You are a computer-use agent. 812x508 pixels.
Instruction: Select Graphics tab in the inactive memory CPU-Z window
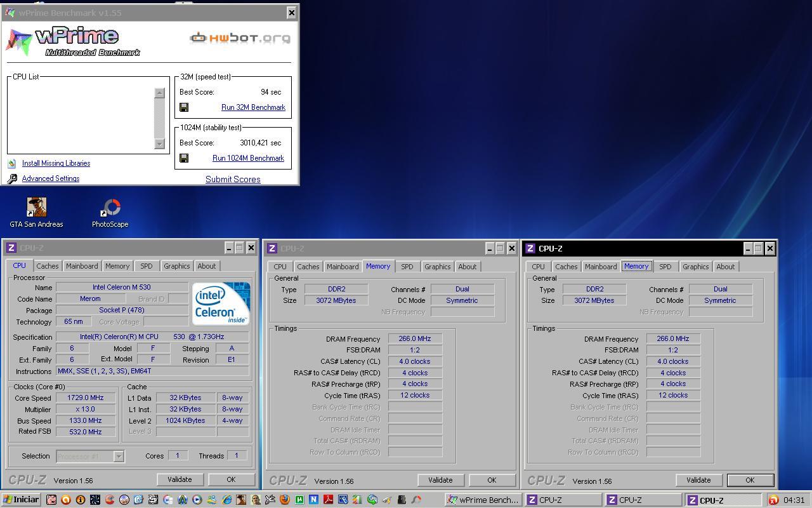437,267
